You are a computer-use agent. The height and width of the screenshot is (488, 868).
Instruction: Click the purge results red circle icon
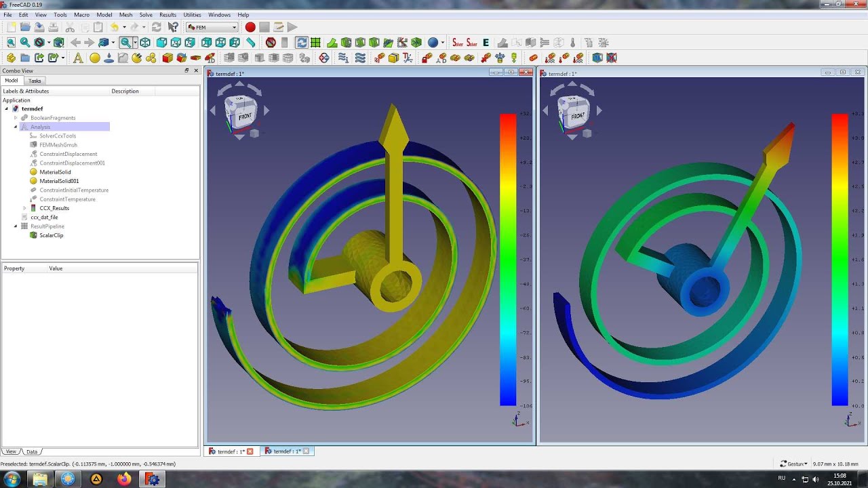click(271, 42)
